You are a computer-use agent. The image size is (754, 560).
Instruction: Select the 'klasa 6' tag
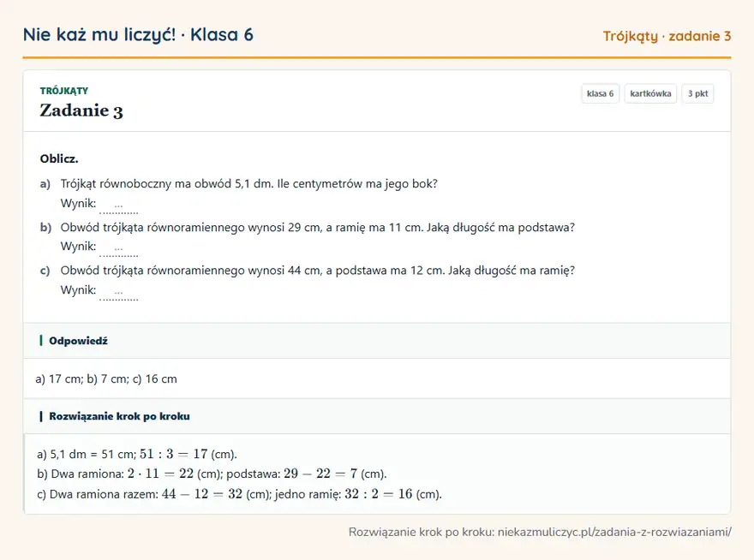[600, 93]
